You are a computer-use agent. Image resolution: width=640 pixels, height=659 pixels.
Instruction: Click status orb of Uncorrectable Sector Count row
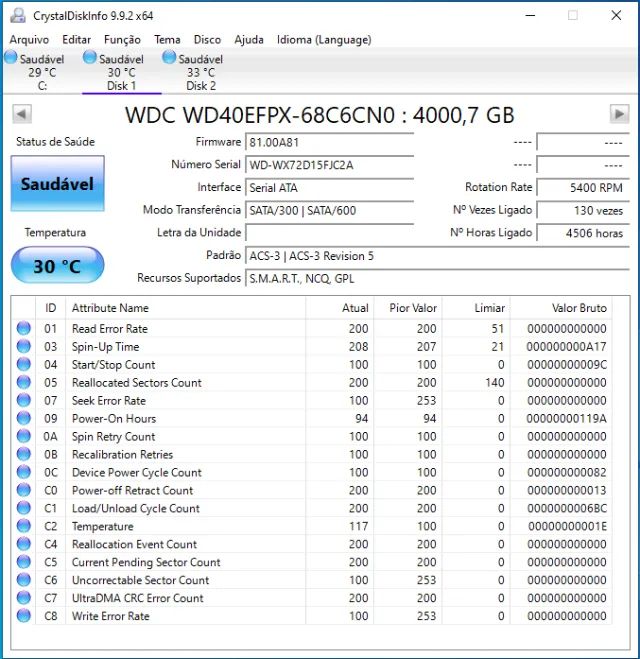tap(24, 580)
